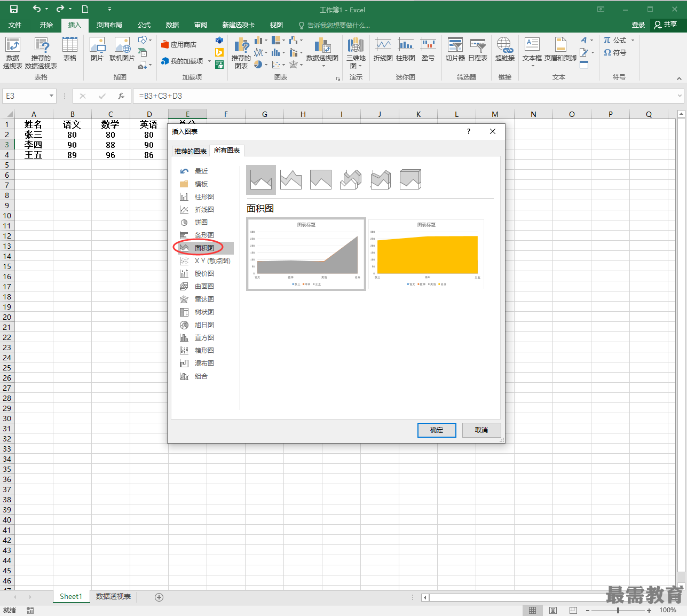This screenshot has width=687, height=616.
Task: Insert a Win/Loss sparkline (盈亏)
Action: pyautogui.click(x=428, y=49)
